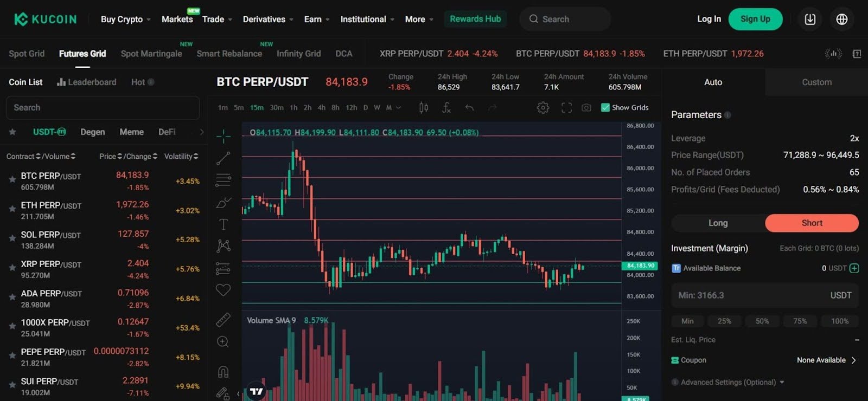
Task: Click the TradingView logo on chart
Action: click(x=257, y=391)
